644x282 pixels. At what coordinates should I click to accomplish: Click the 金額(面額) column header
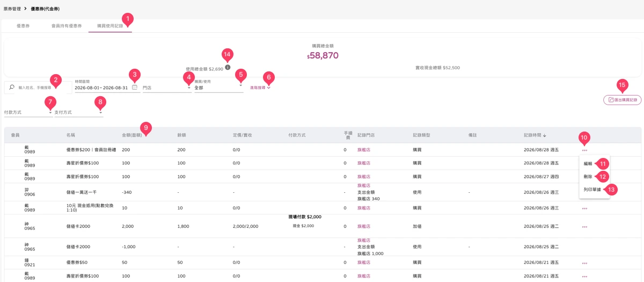click(131, 135)
